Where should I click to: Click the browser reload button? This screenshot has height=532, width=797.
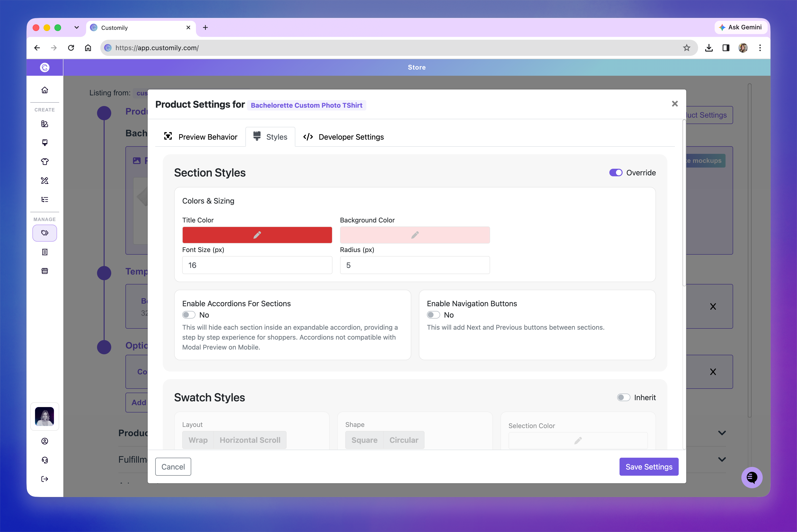(x=71, y=48)
